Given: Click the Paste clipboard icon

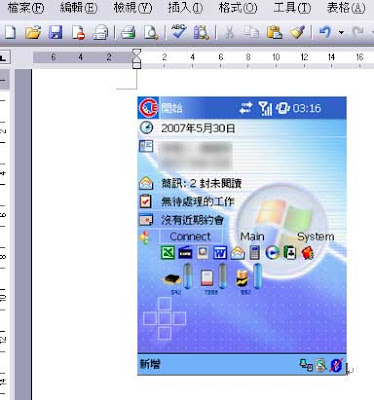Looking at the screenshot, I should pyautogui.click(x=275, y=33).
